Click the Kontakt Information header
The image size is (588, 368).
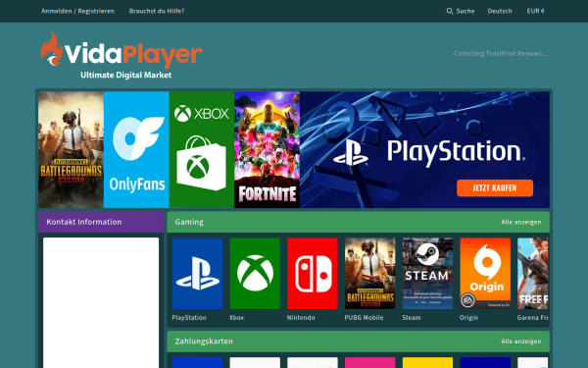[x=101, y=222]
